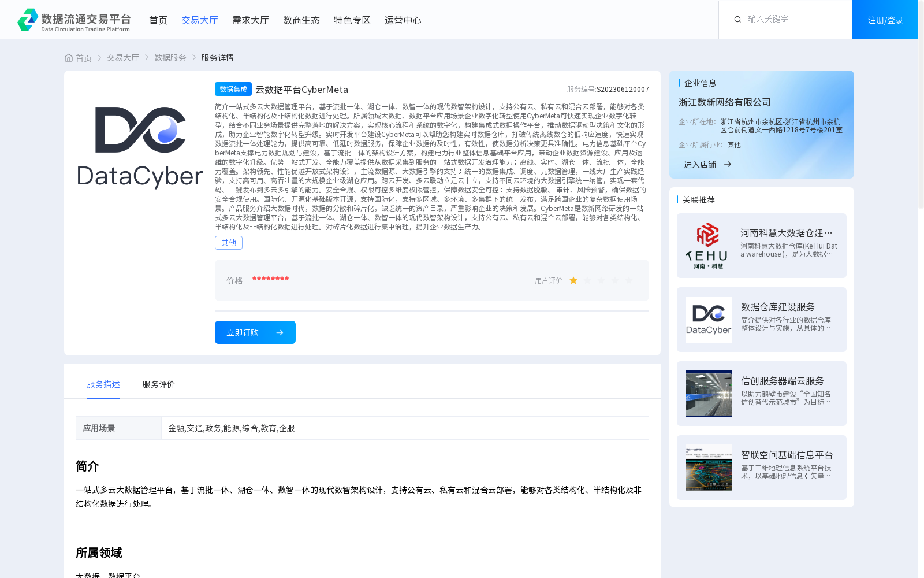Open 信创服务器端云服务 thumbnail image

[x=709, y=394]
